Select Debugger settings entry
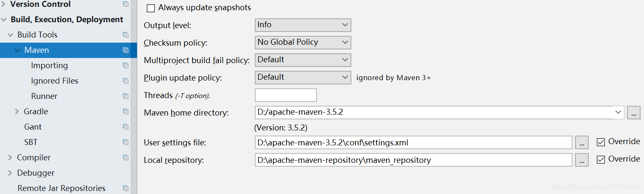The width and height of the screenshot is (644, 194). 36,173
